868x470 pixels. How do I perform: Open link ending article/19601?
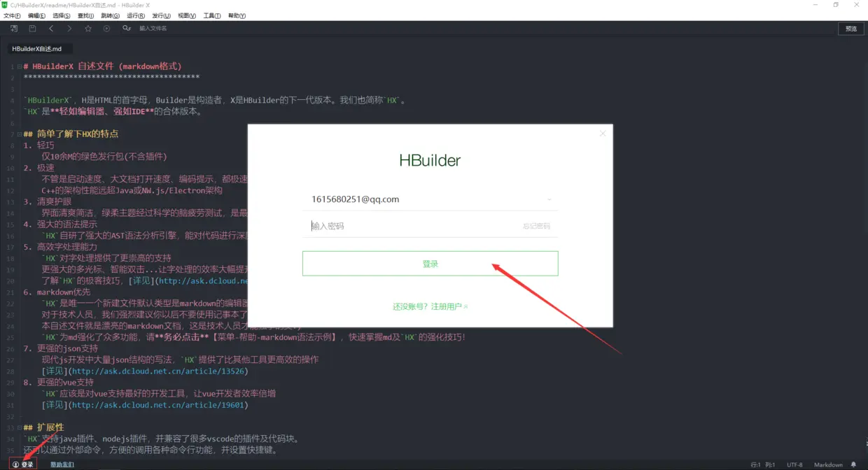pos(158,405)
